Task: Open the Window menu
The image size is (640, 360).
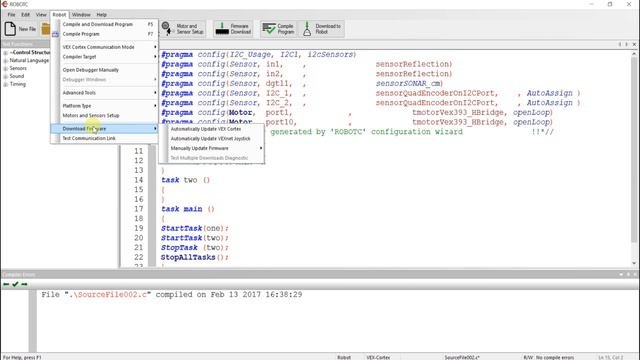Action: click(x=81, y=15)
